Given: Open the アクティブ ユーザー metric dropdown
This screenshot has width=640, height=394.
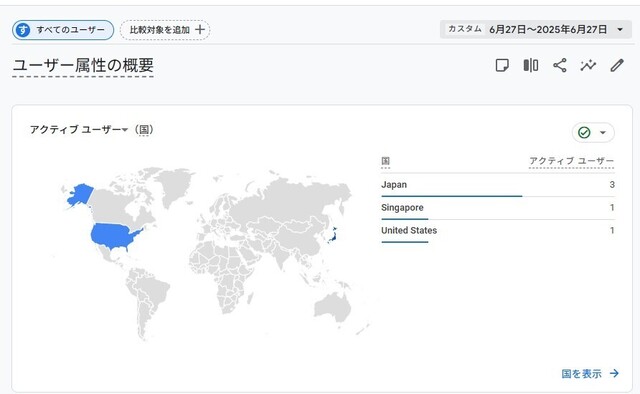Looking at the screenshot, I should (79, 130).
